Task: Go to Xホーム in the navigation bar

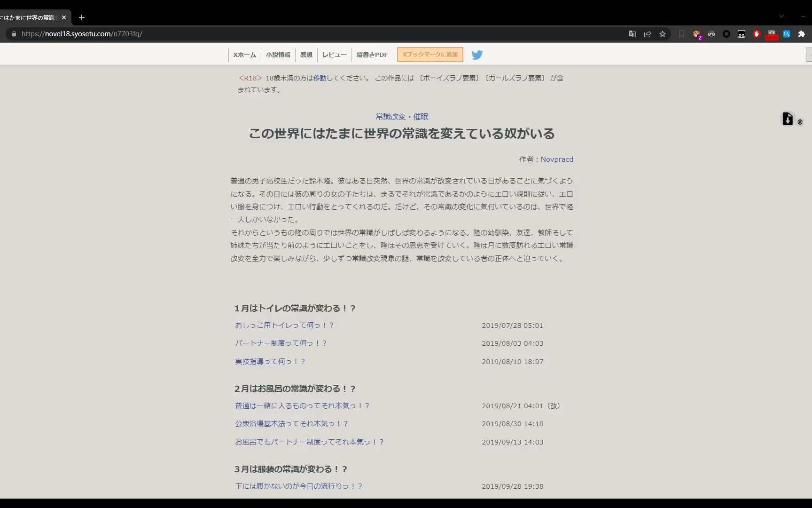Action: point(245,55)
